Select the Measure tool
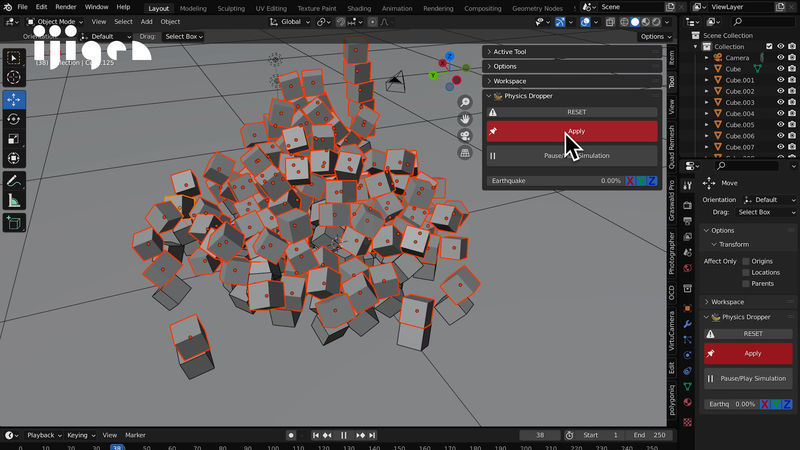Image resolution: width=800 pixels, height=450 pixels. pyautogui.click(x=14, y=201)
